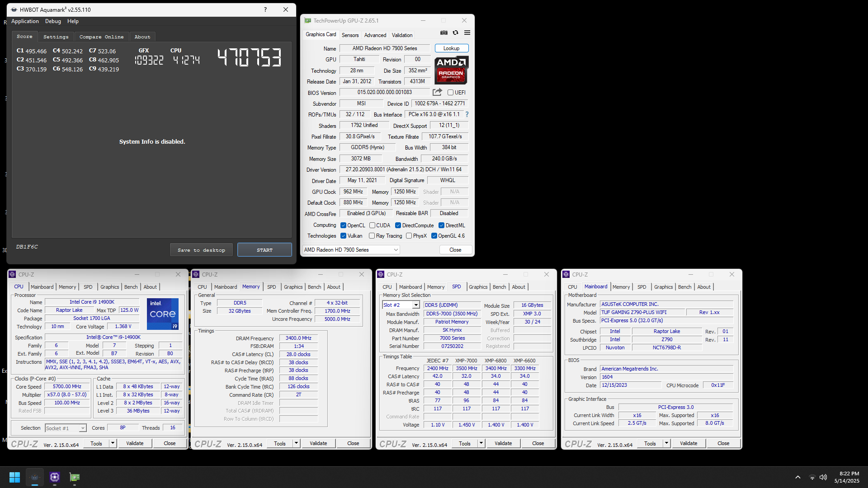Image resolution: width=868 pixels, height=488 pixels.
Task: Click GPU-Z screenshot camera icon
Action: click(x=444, y=33)
